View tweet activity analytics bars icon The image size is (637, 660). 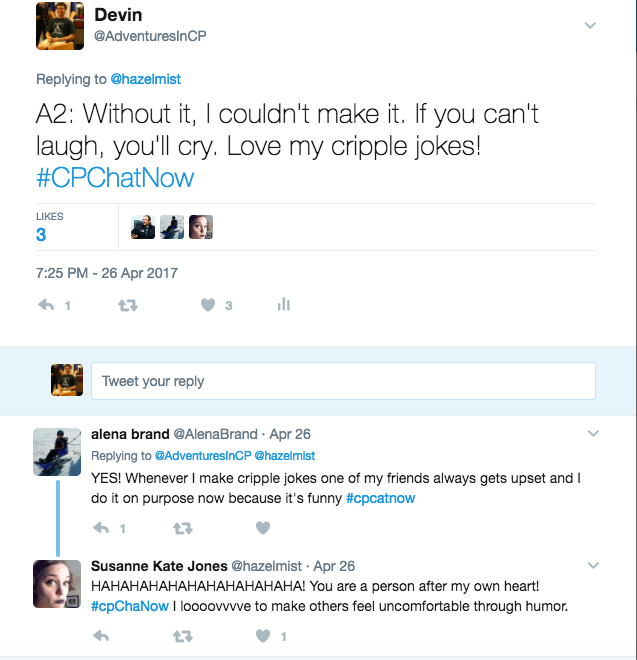coord(283,305)
